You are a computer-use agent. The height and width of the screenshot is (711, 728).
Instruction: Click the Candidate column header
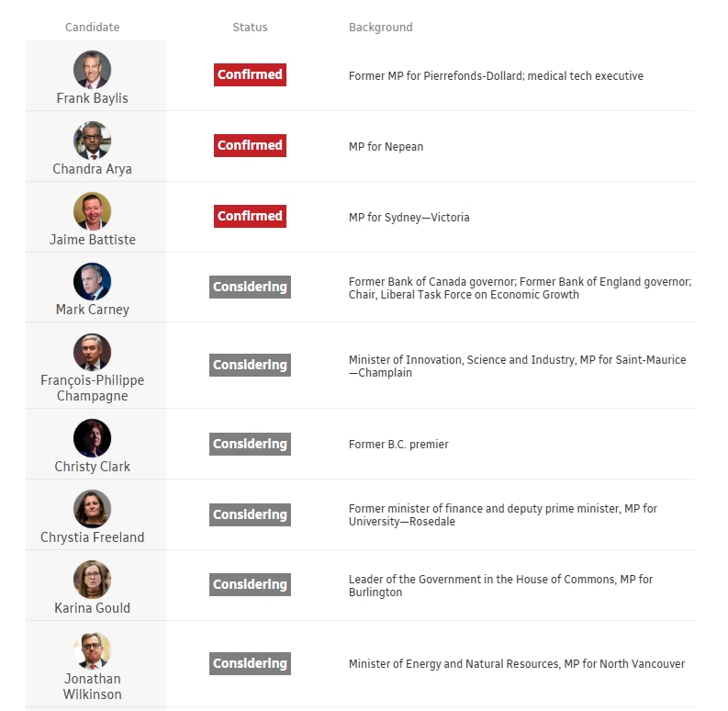click(x=92, y=28)
